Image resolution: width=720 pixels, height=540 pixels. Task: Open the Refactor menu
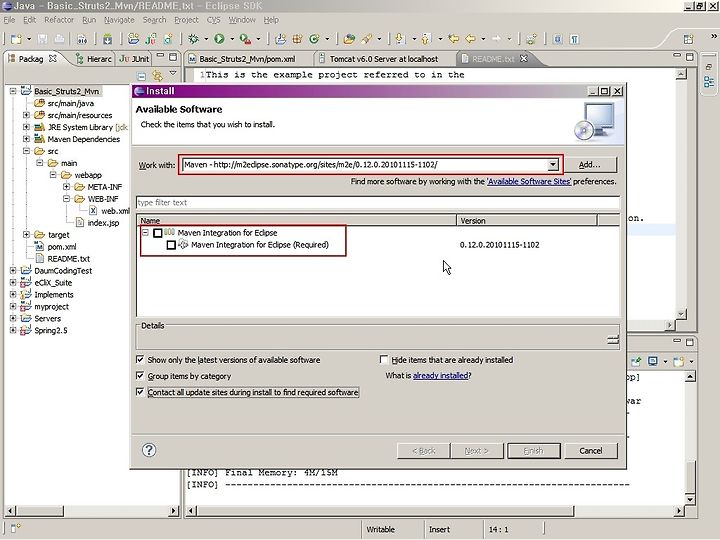(59, 20)
